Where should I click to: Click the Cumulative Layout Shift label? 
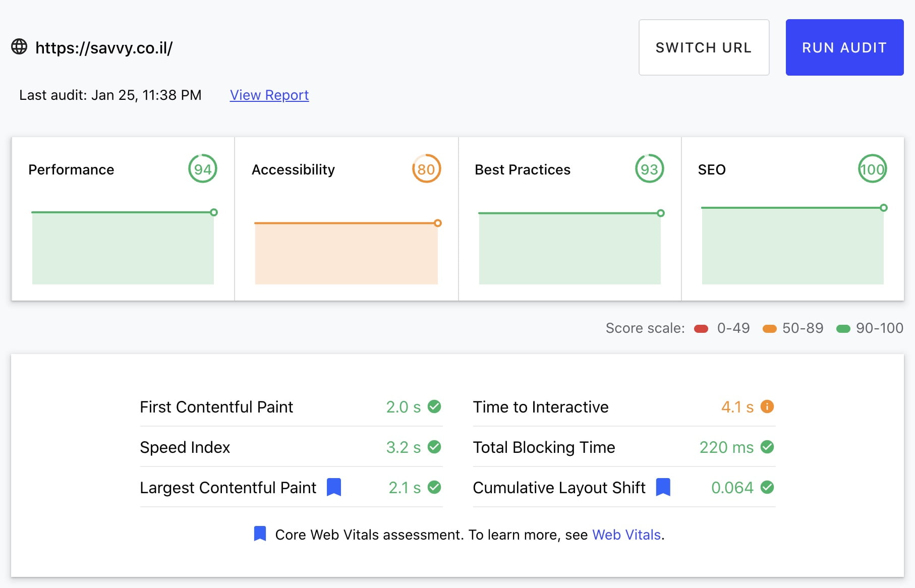[x=559, y=488]
